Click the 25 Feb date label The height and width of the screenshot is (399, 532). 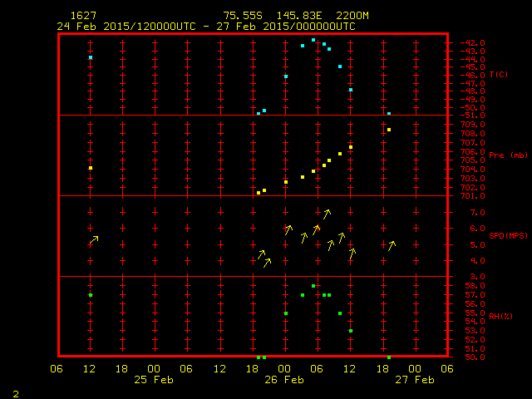(154, 380)
